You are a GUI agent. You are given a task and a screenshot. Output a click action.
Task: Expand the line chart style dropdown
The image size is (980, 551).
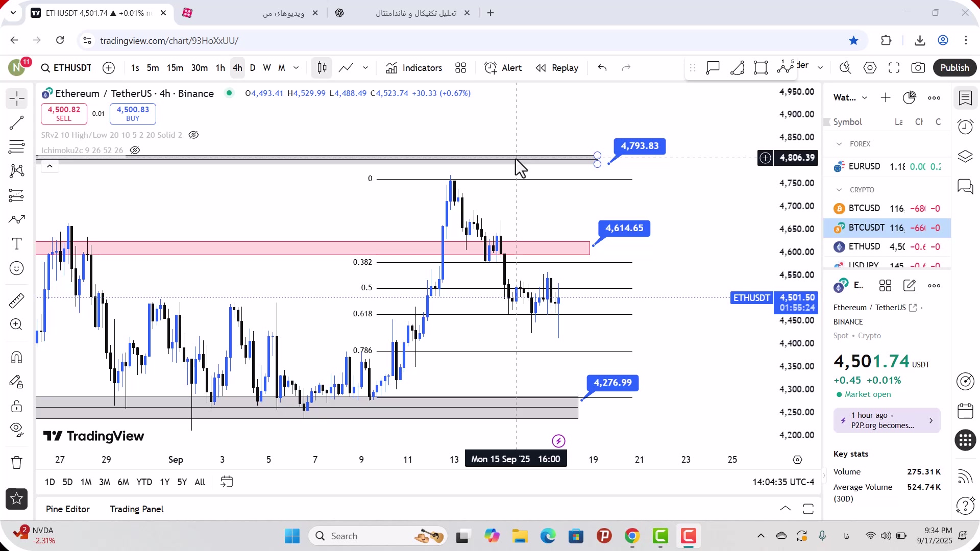[365, 68]
